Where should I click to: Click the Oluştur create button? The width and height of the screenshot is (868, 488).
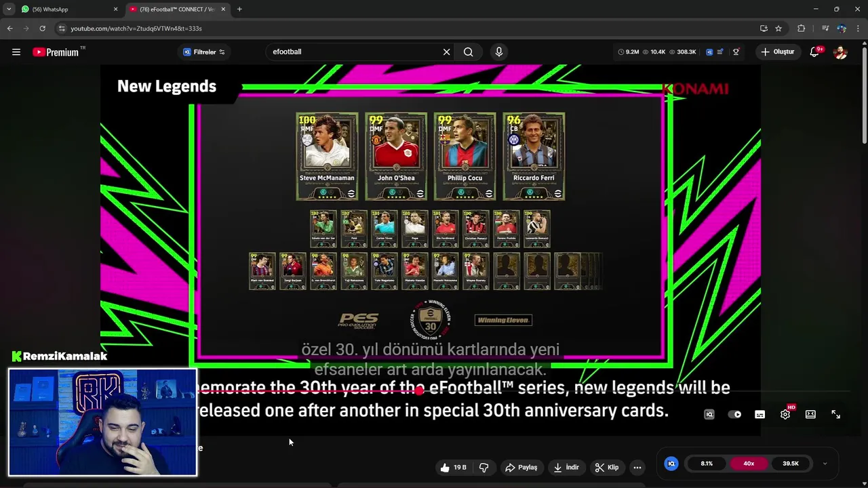point(777,52)
